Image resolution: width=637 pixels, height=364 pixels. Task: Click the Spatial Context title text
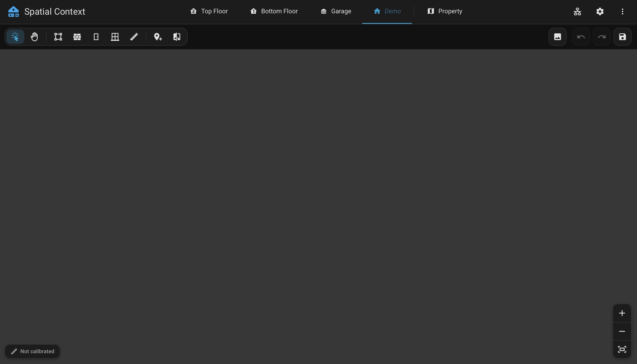point(55,12)
